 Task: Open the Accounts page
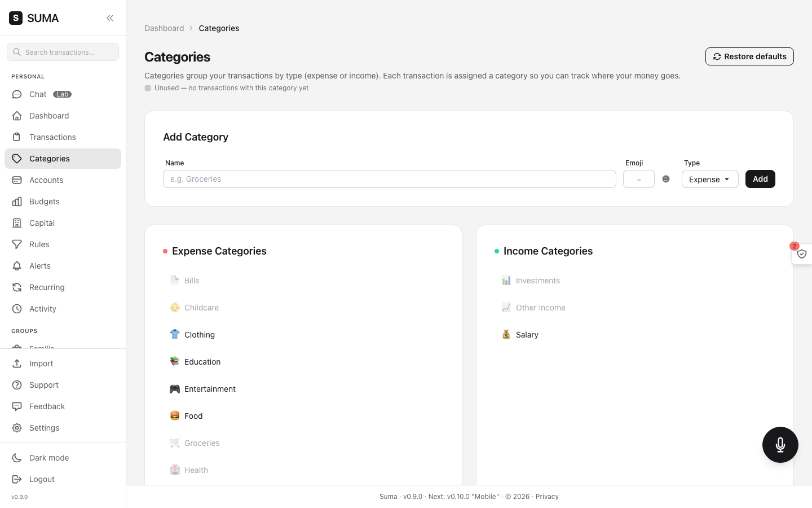tap(63, 180)
